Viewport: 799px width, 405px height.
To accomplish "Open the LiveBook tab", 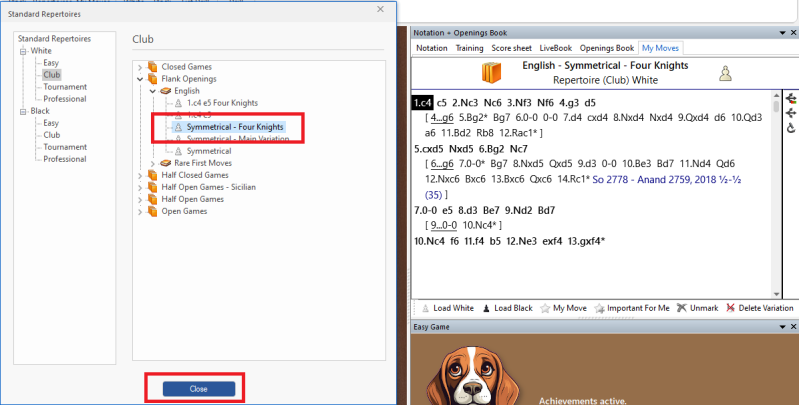I will click(x=556, y=48).
